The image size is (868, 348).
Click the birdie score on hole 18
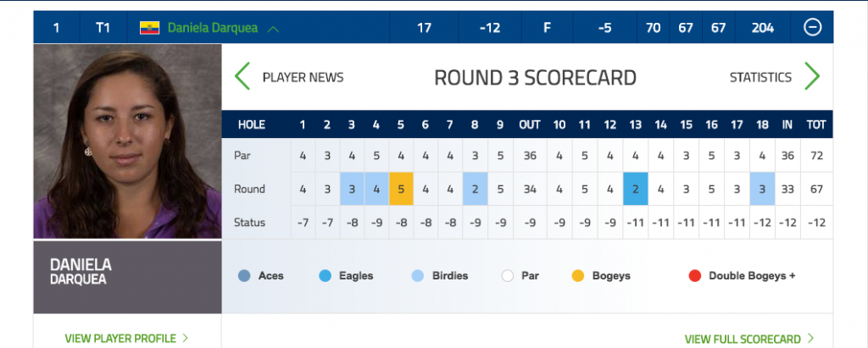762,189
